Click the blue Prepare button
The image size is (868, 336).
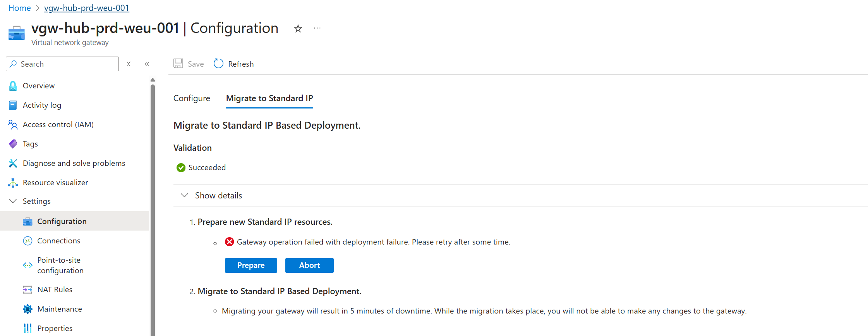pyautogui.click(x=251, y=265)
